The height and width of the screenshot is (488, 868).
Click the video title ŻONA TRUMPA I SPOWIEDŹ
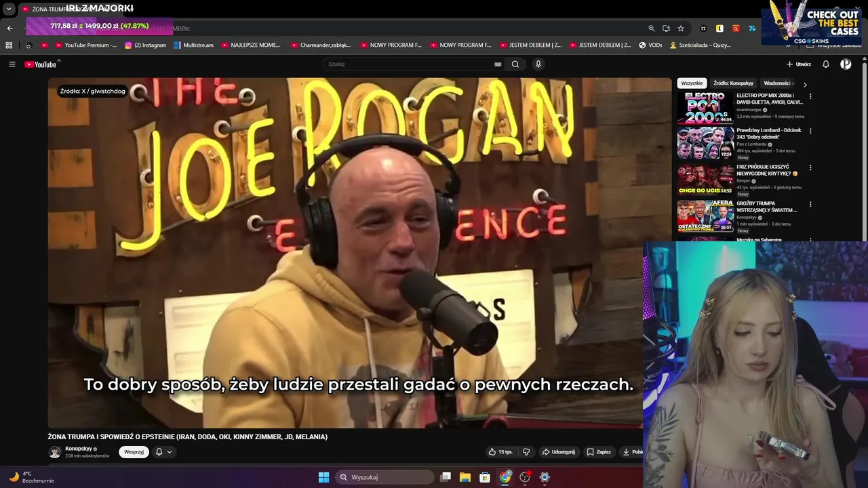187,437
